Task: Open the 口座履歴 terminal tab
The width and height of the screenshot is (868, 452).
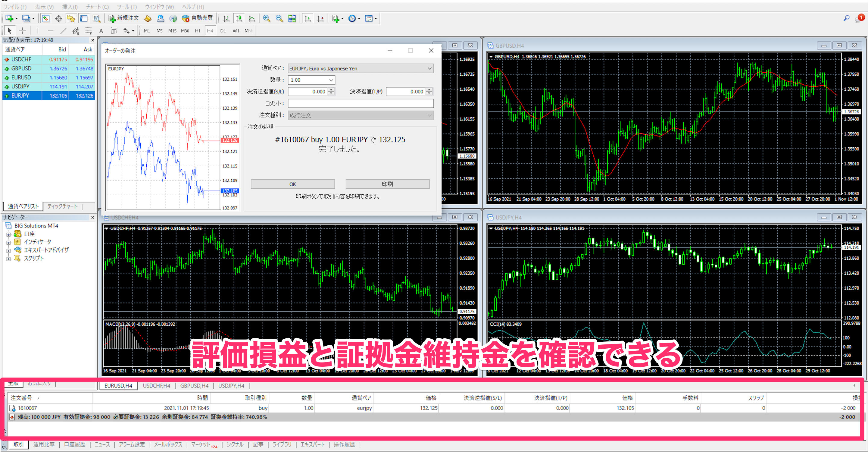Action: 75,444
